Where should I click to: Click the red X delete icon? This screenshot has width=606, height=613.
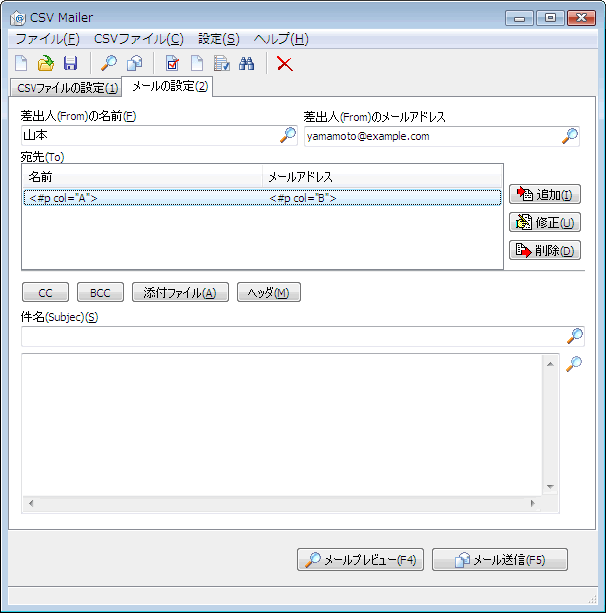click(285, 63)
